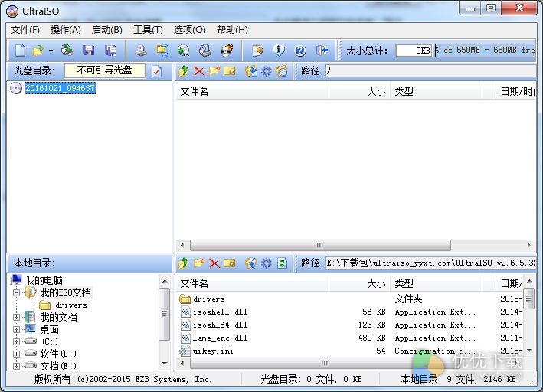
Task: Click the 650MB capacity progress bar
Action: point(485,51)
